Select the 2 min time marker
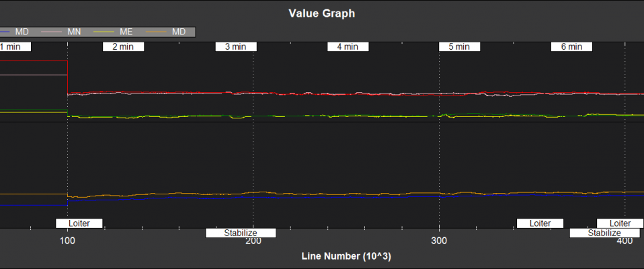Viewport: 644px width, 269px height. [123, 46]
